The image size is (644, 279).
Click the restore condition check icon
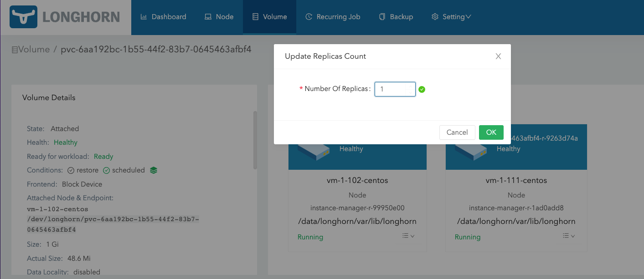[71, 170]
